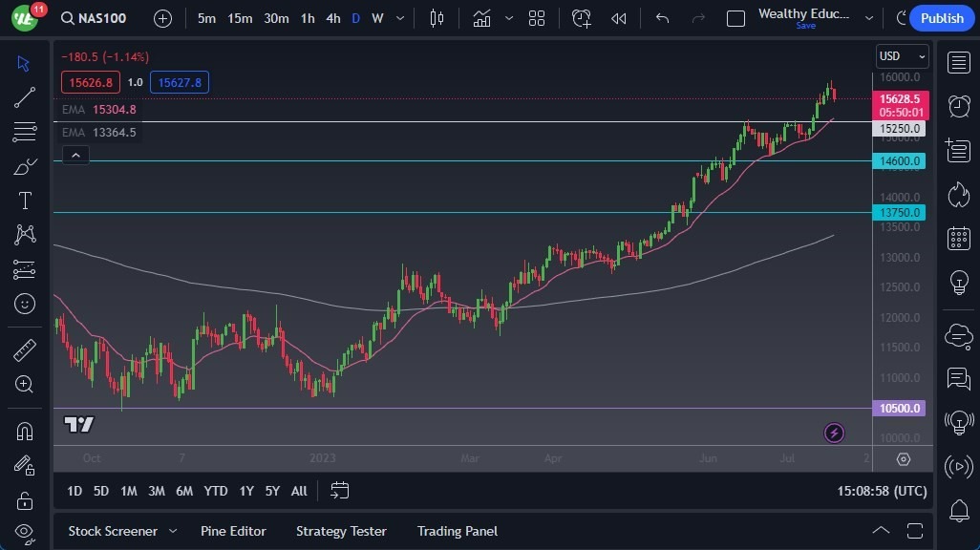Create a new alert with the clock-plus icon
This screenshot has width=980, height=550.
[582, 18]
